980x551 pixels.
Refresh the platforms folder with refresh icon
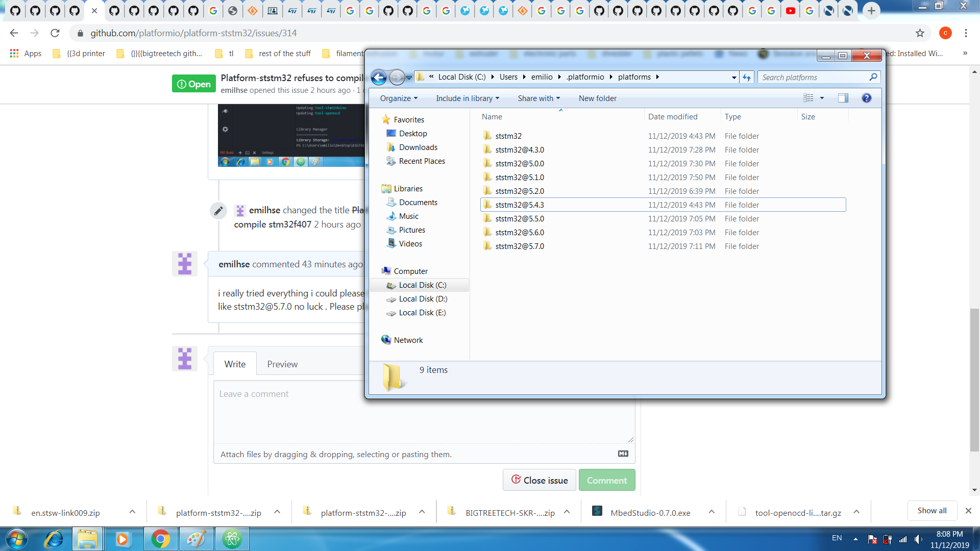[x=747, y=77]
